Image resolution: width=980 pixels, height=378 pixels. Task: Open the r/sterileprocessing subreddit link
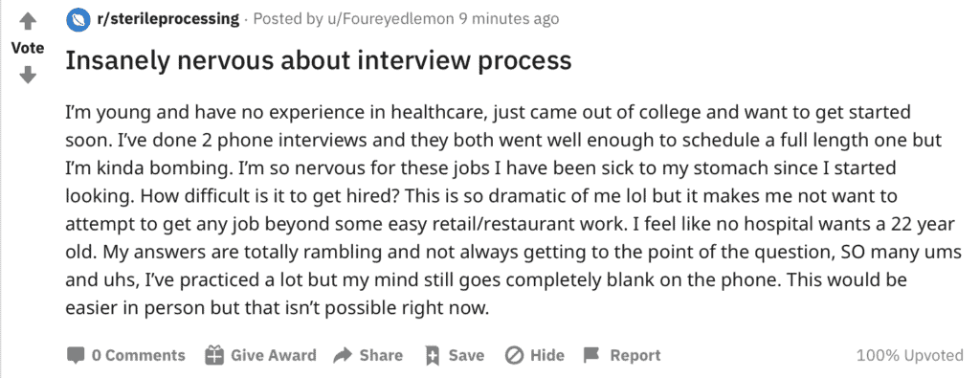tap(167, 19)
